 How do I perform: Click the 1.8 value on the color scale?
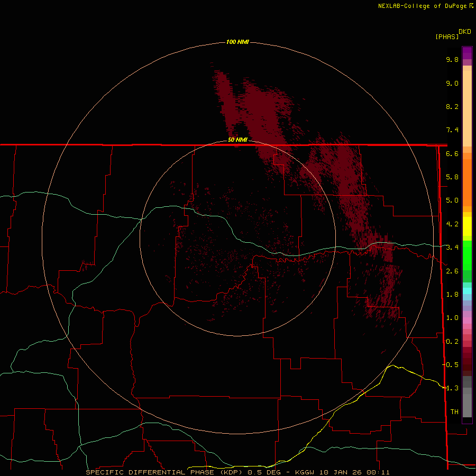452,295
